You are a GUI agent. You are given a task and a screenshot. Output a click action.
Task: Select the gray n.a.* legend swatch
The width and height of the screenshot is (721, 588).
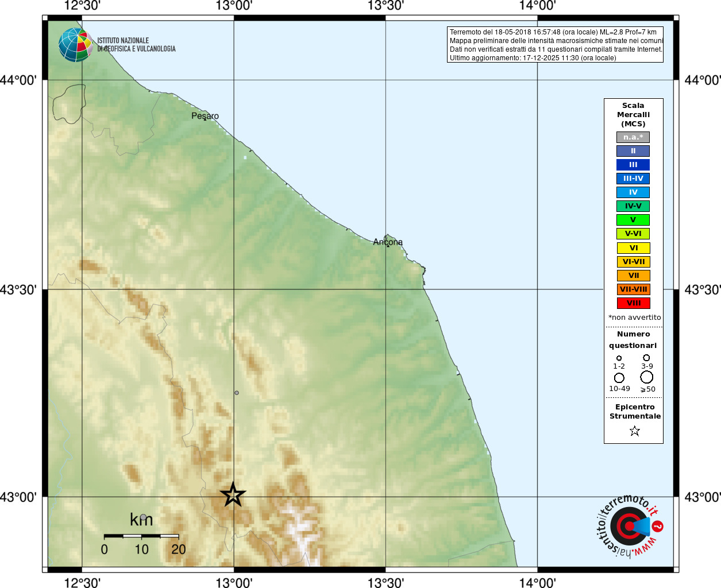633,137
